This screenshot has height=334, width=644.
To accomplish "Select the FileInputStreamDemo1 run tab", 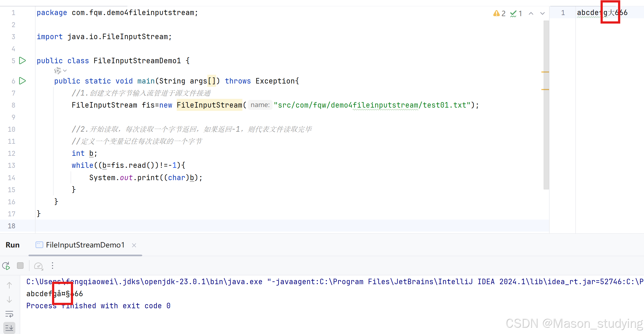I will 85,245.
